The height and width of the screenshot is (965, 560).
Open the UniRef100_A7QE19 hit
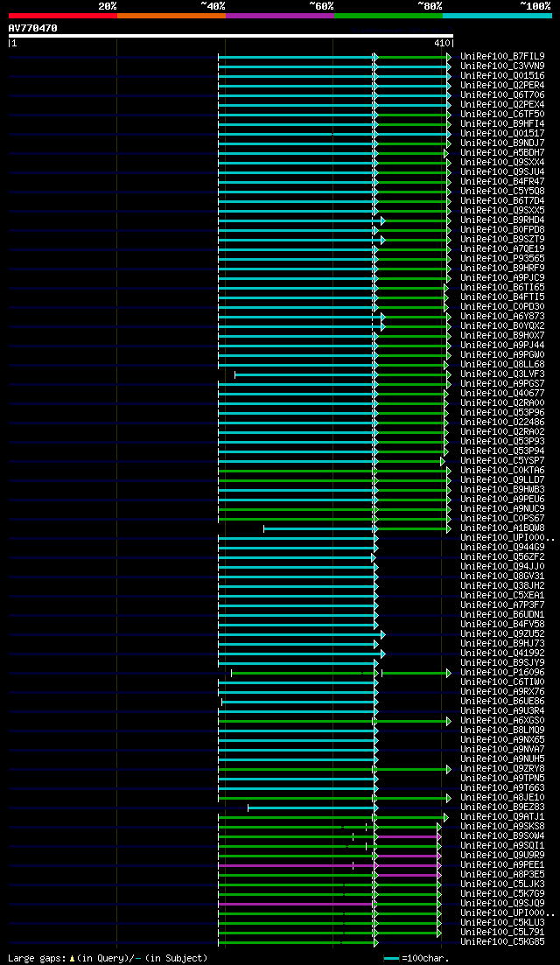point(502,249)
